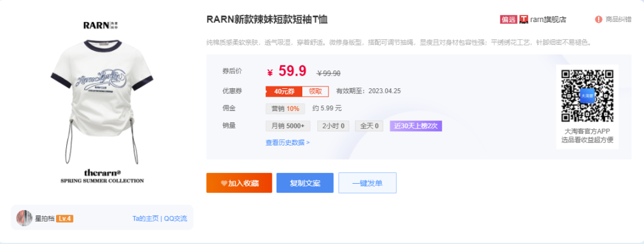Click the 商品纠错 exclamation icon
Viewport: 644px width, 244px height.
pos(598,19)
